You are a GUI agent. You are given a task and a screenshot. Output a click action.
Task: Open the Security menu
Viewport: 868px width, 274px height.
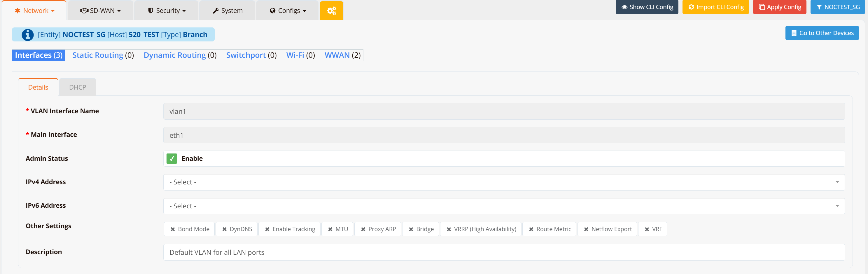pos(167,11)
